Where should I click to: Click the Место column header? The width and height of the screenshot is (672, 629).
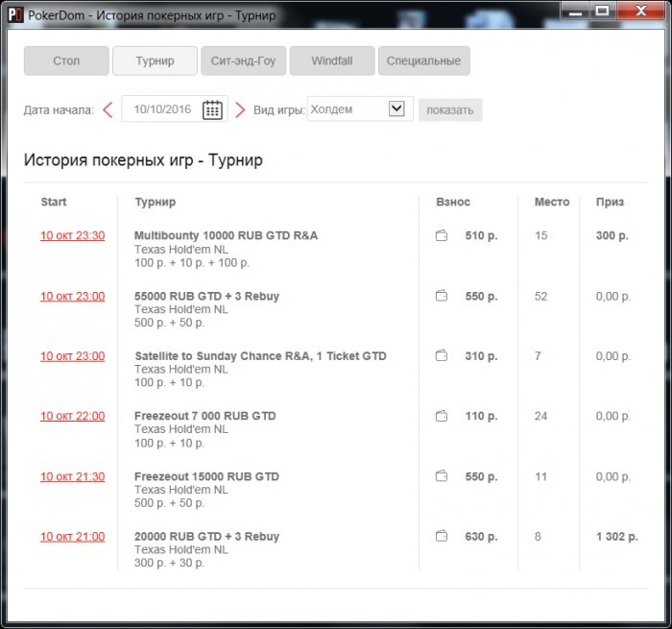pos(552,202)
